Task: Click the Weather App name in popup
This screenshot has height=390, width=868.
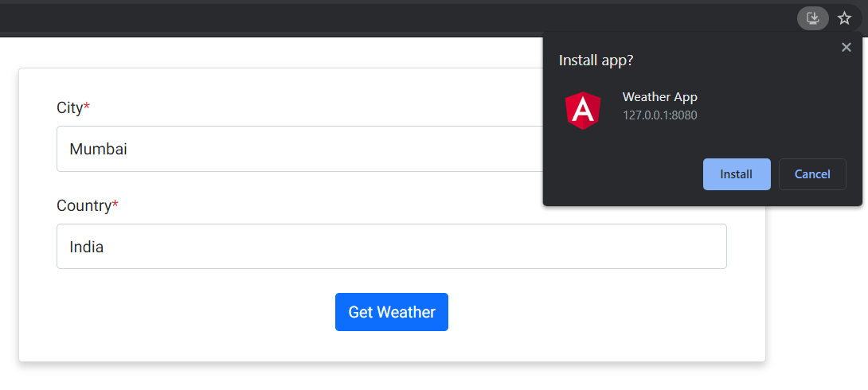Action: 660,97
